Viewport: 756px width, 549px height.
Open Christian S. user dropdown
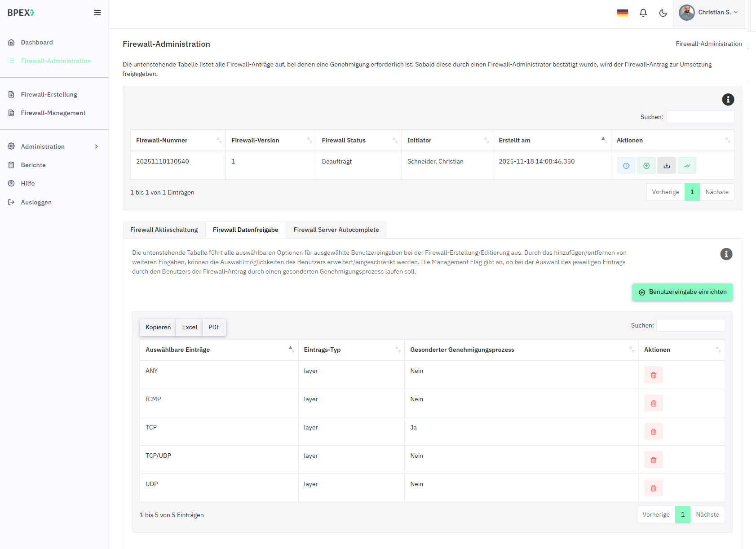tap(709, 13)
